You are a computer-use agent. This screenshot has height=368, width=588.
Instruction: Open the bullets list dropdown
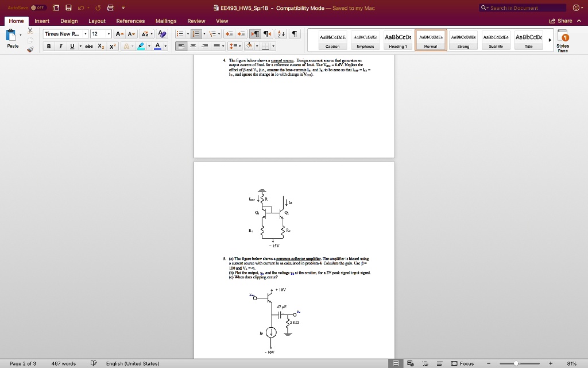click(x=188, y=33)
